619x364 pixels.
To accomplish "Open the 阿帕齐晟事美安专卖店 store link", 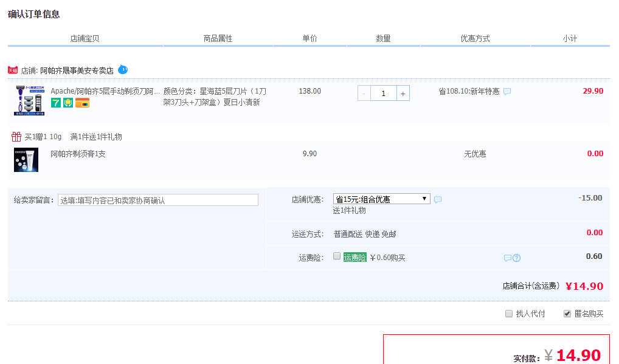I will click(77, 70).
